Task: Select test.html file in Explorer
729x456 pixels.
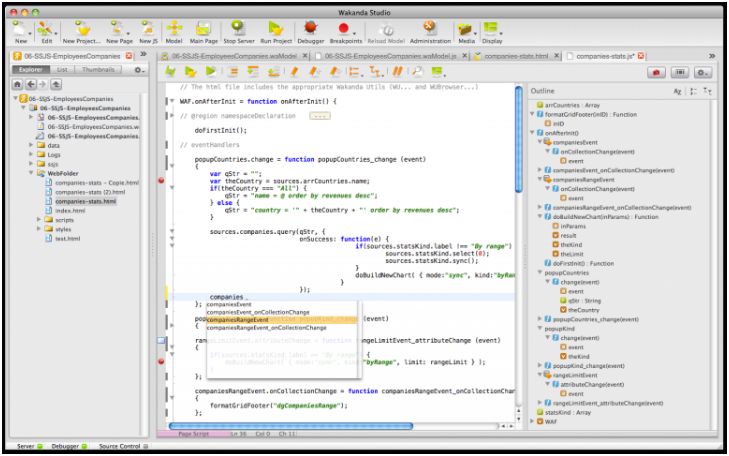Action: click(67, 238)
